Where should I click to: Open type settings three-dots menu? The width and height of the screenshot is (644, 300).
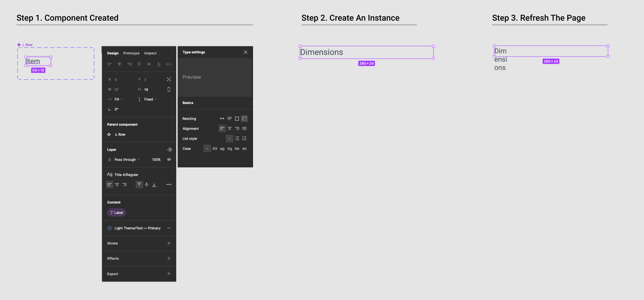coord(169,184)
